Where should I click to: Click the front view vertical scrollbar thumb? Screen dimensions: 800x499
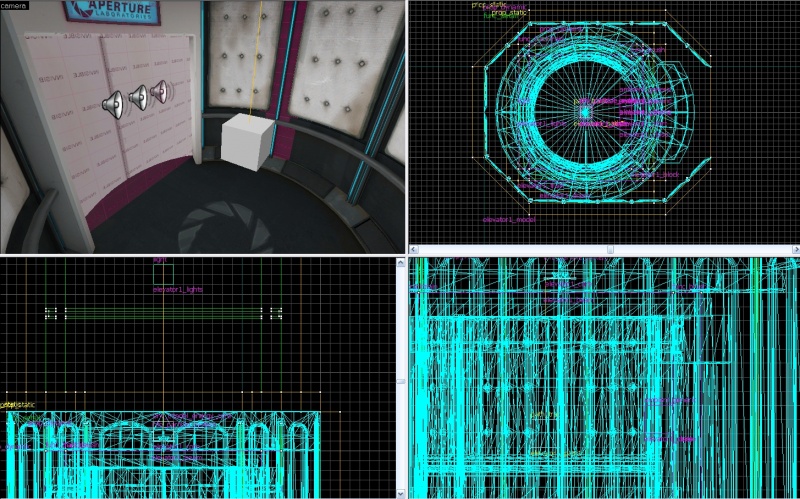pyautogui.click(x=401, y=381)
